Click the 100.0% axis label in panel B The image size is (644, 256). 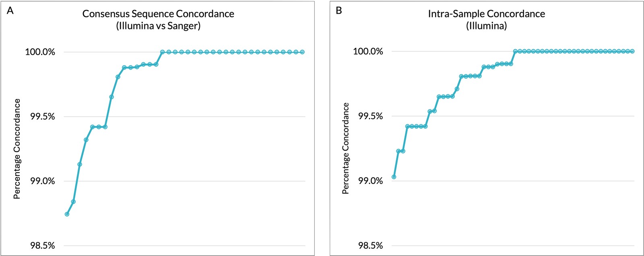click(x=368, y=52)
